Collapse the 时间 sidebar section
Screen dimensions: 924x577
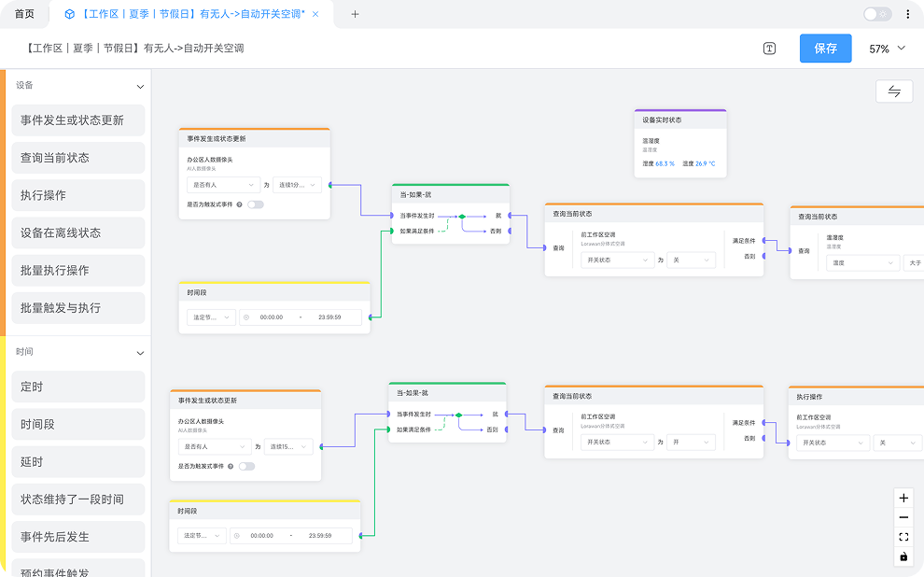[x=141, y=353]
